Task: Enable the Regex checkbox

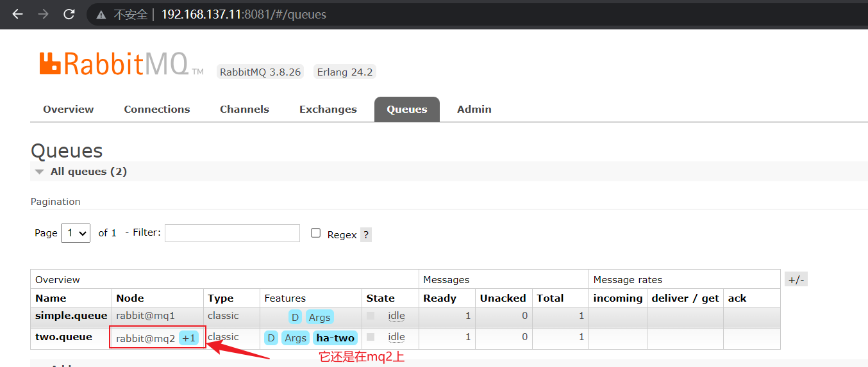Action: (315, 233)
